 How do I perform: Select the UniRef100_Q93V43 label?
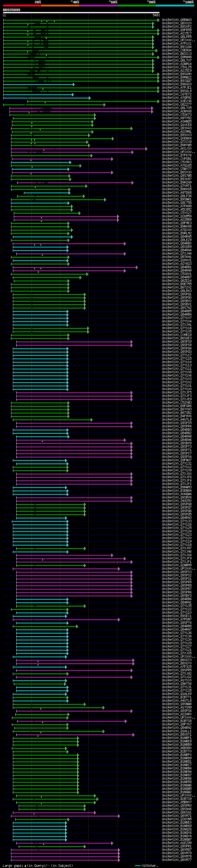(177, 128)
